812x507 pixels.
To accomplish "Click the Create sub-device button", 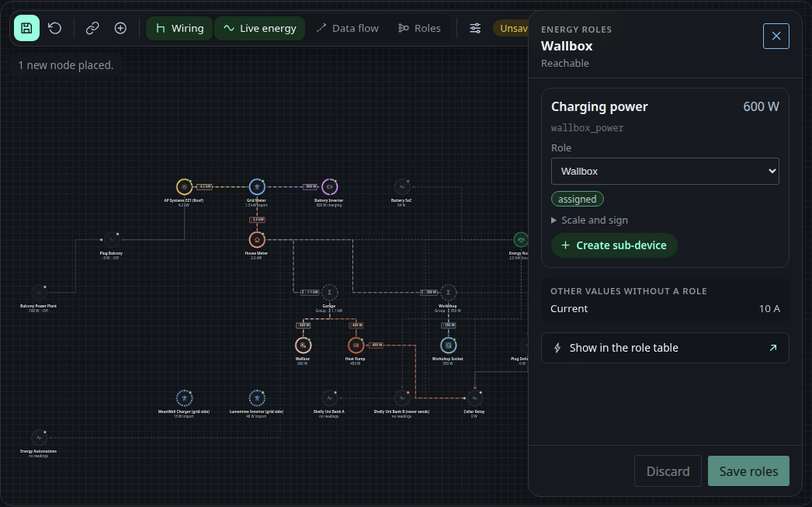I will tap(614, 245).
